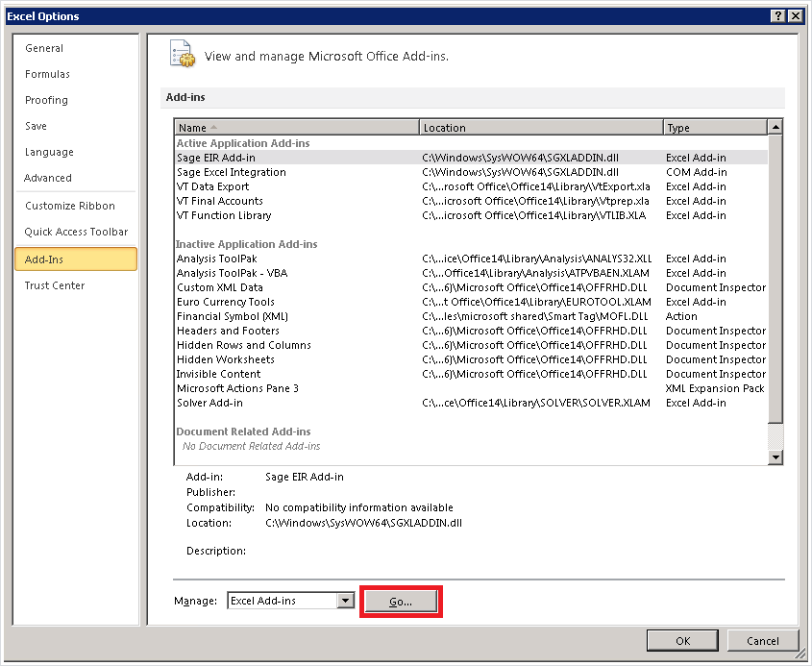Click the list scroll up arrow
This screenshot has height=666, width=812.
pos(775,127)
